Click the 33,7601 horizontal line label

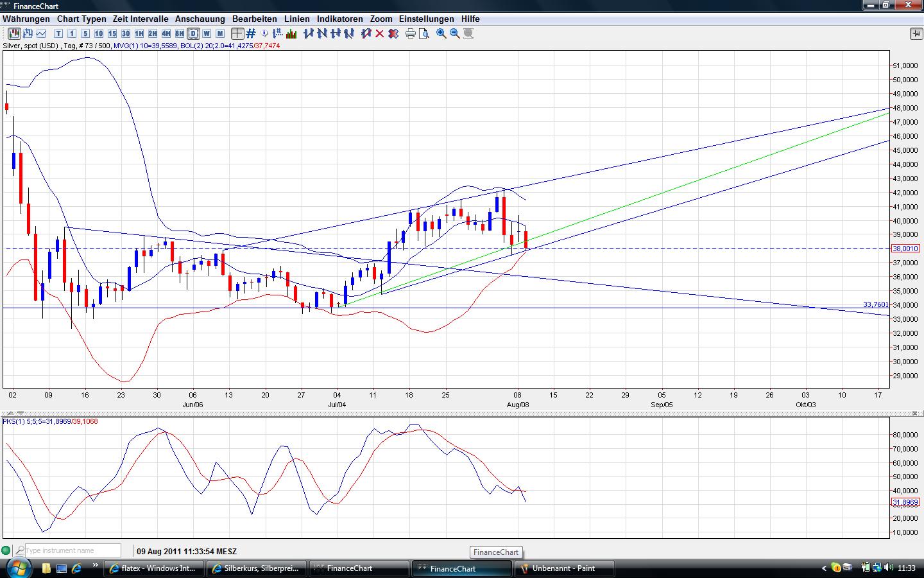click(x=876, y=304)
